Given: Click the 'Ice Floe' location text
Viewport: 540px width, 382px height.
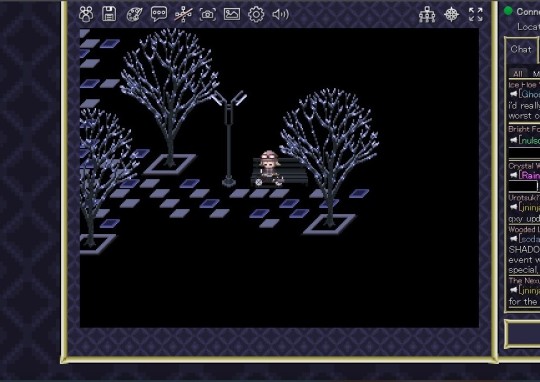Looking at the screenshot, I should (523, 85).
